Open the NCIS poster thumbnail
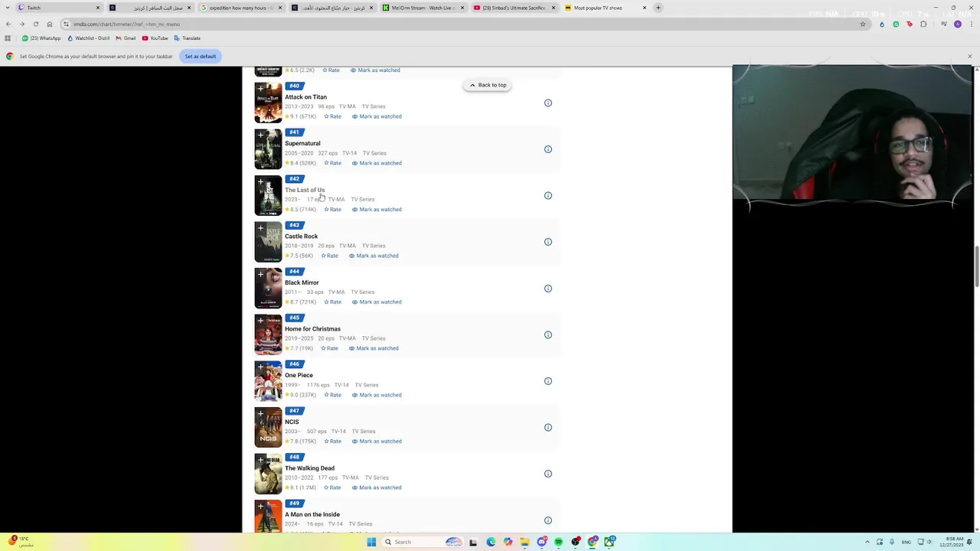The image size is (980, 551). (x=268, y=427)
